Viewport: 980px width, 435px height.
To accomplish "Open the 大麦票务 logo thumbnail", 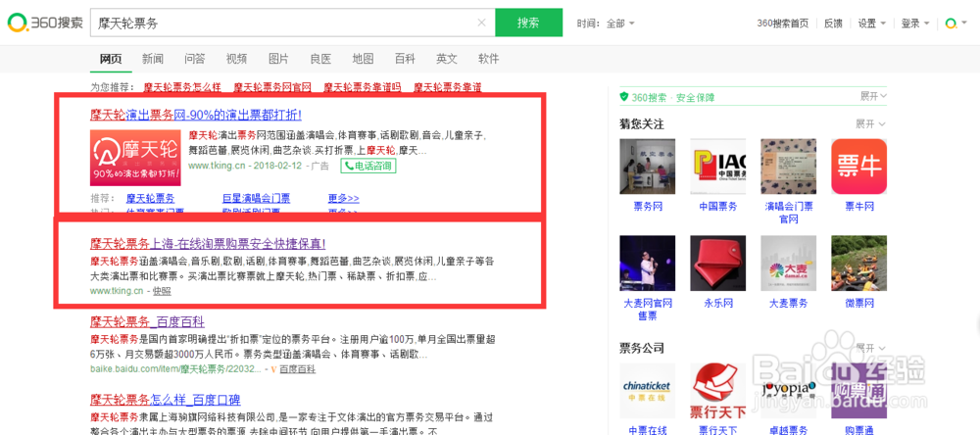I will pos(788,264).
